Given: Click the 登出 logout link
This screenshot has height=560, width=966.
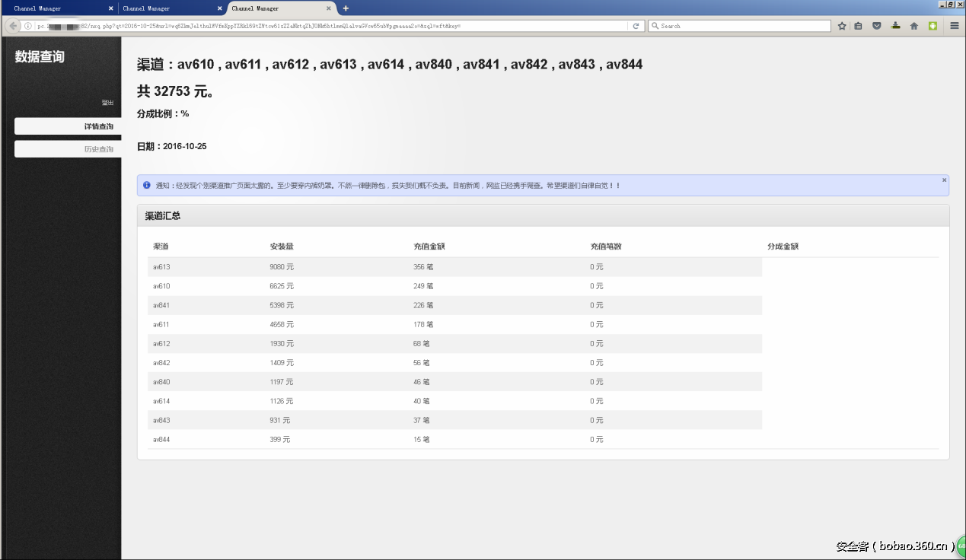Looking at the screenshot, I should (107, 103).
